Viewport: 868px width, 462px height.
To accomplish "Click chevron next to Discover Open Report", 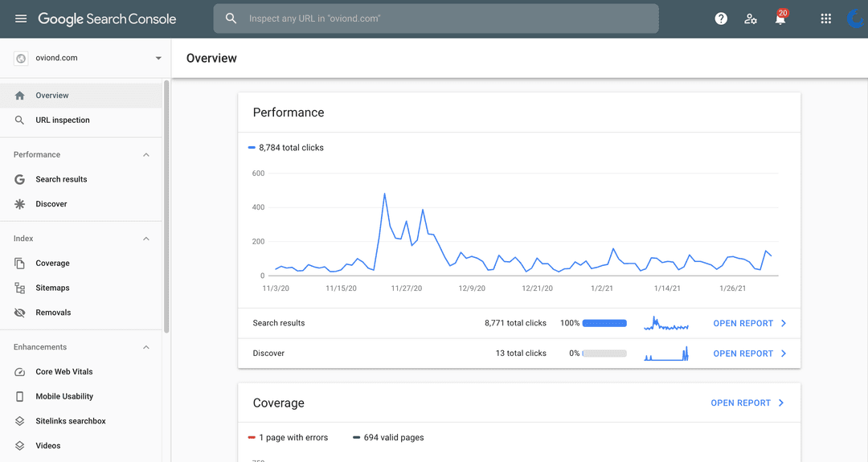I will pyautogui.click(x=784, y=354).
